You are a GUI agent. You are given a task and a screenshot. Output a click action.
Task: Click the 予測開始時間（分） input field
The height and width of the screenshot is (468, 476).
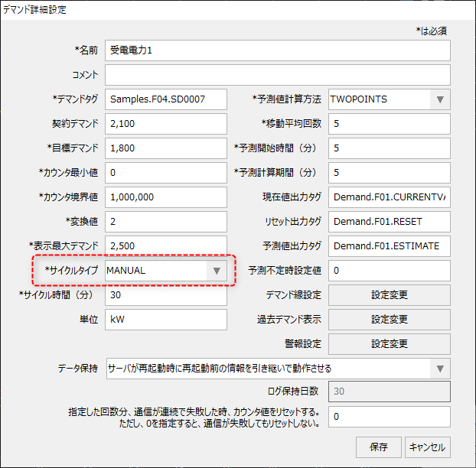(390, 148)
